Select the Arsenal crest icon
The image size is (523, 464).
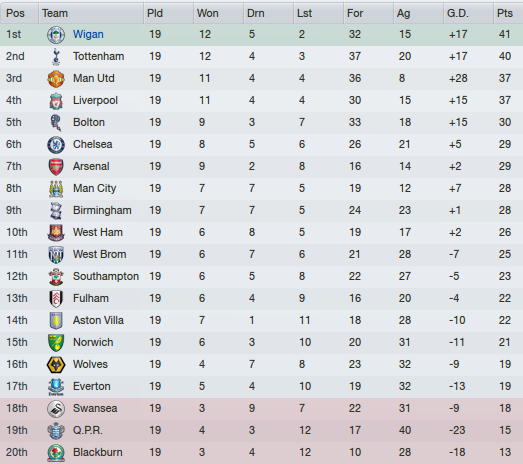[x=56, y=167]
